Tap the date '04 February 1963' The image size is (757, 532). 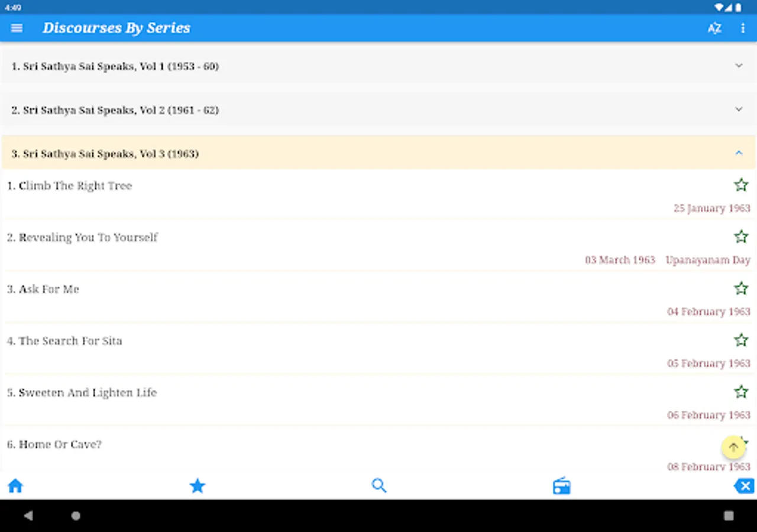click(709, 312)
